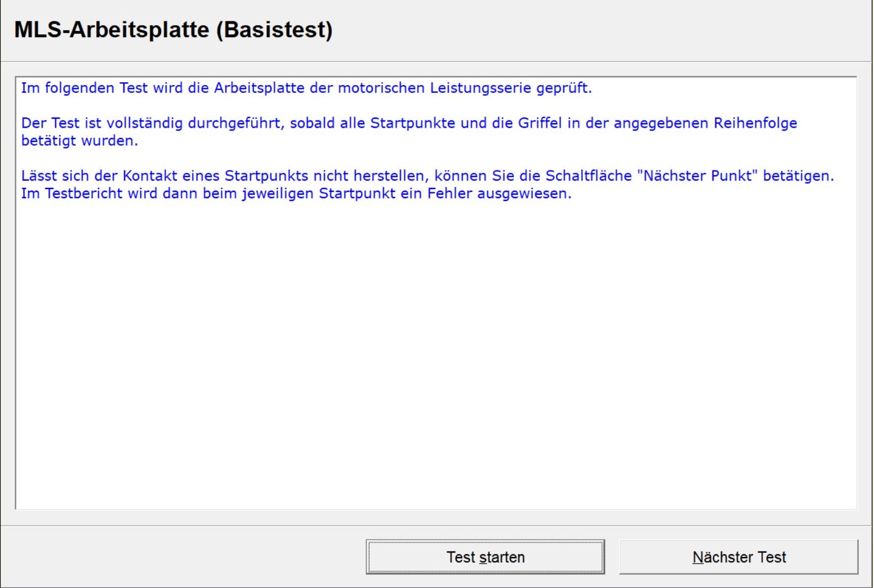Screen dimensions: 874x588
Task: Click the word "Schaltfläche" in the instructions
Action: pos(588,176)
